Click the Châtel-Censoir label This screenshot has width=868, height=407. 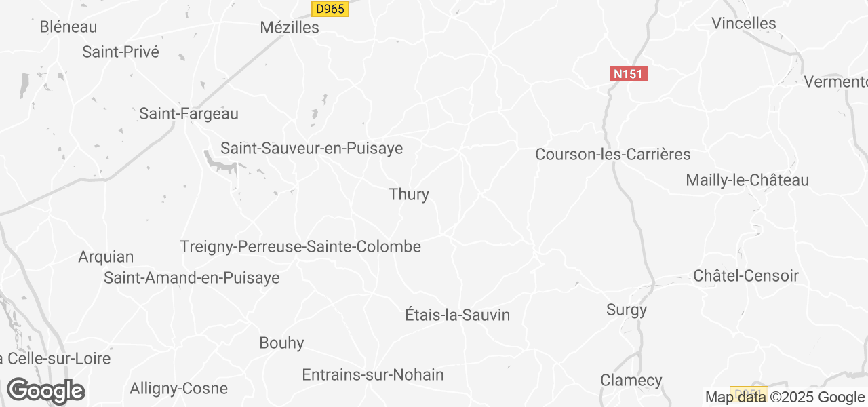point(746,276)
